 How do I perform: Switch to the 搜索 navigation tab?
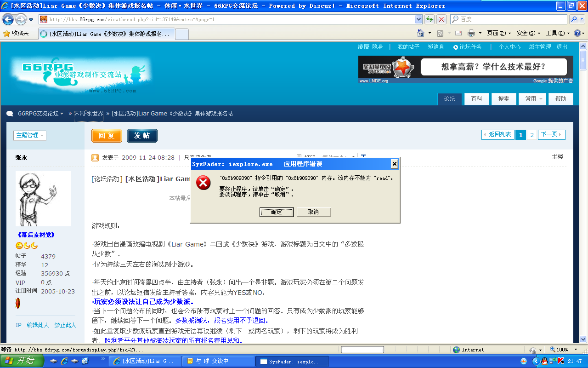pyautogui.click(x=503, y=99)
